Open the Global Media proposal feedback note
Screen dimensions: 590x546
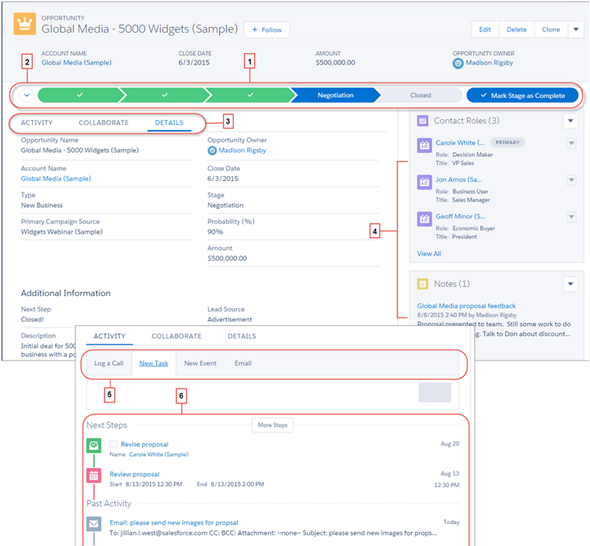point(466,306)
